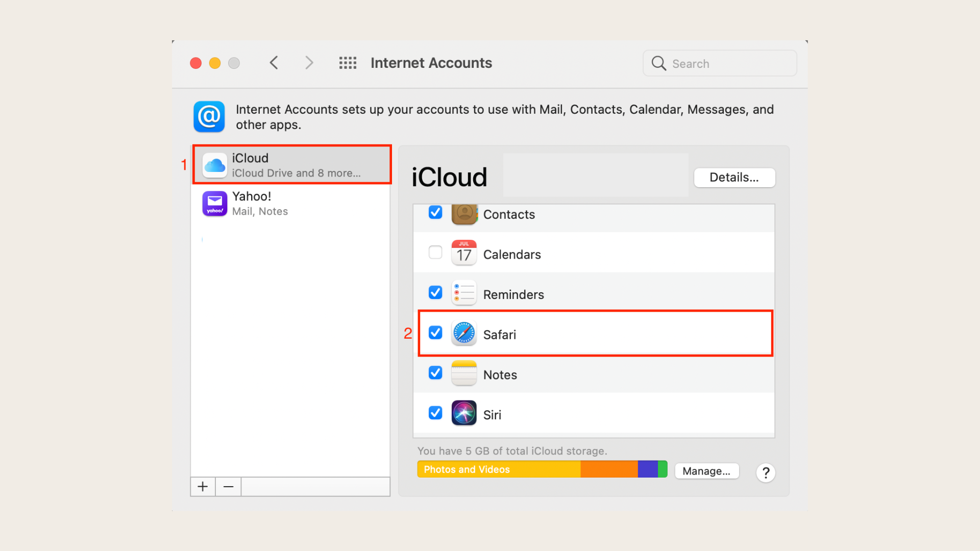Open the Details... button

[x=734, y=178]
